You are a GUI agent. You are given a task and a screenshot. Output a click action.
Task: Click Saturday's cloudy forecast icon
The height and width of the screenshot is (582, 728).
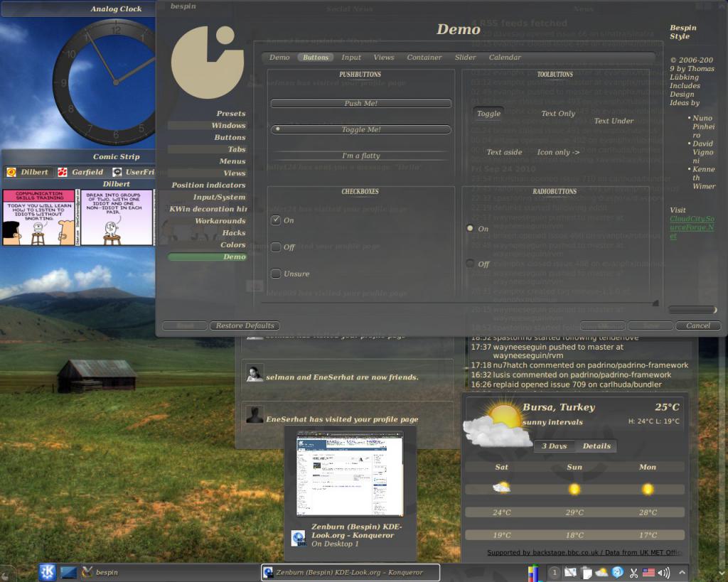(x=501, y=487)
